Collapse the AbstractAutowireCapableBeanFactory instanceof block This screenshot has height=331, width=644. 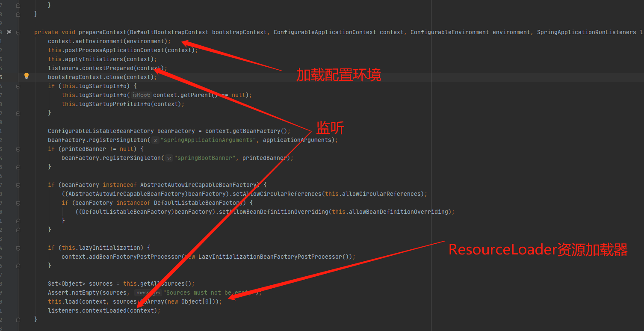(18, 185)
